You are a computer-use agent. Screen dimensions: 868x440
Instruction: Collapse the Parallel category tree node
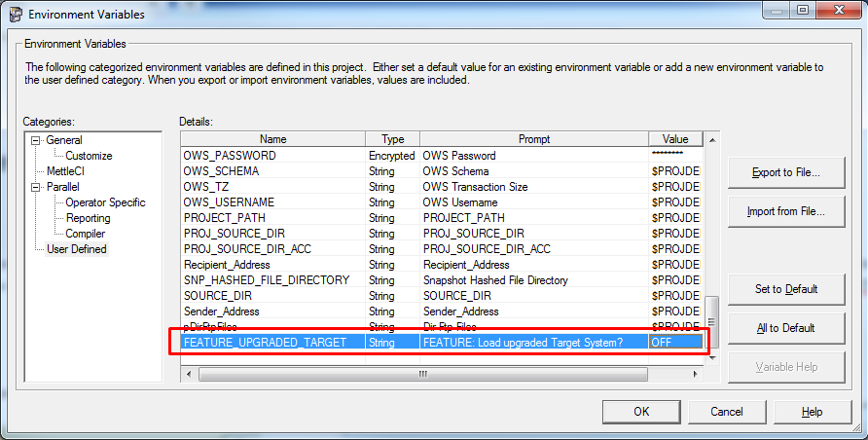point(36,187)
